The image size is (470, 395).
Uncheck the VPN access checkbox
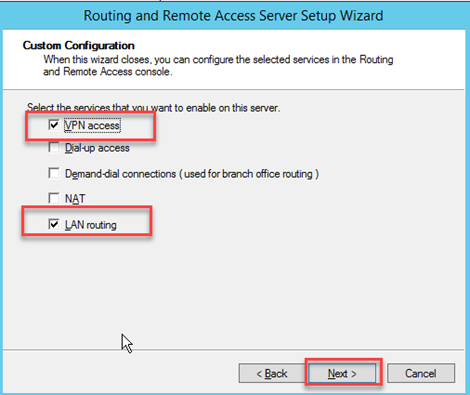(x=54, y=125)
